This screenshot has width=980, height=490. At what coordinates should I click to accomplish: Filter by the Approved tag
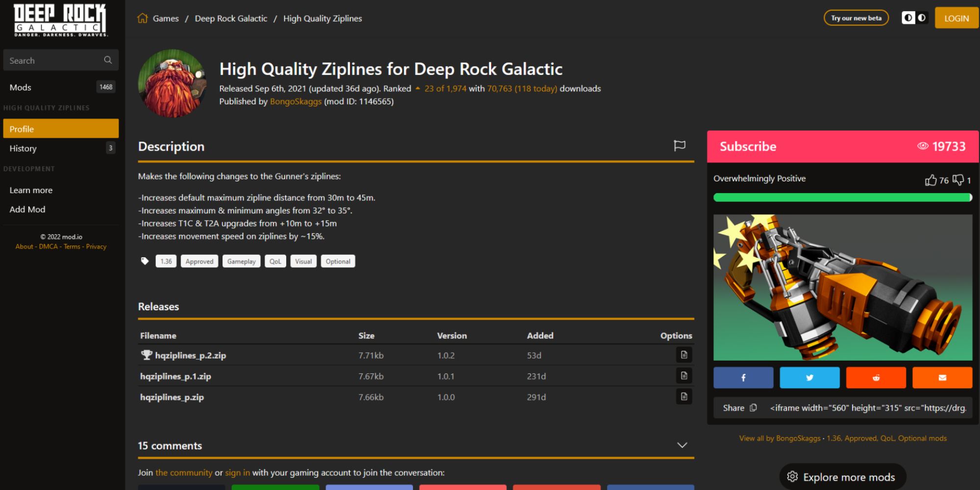coord(199,261)
